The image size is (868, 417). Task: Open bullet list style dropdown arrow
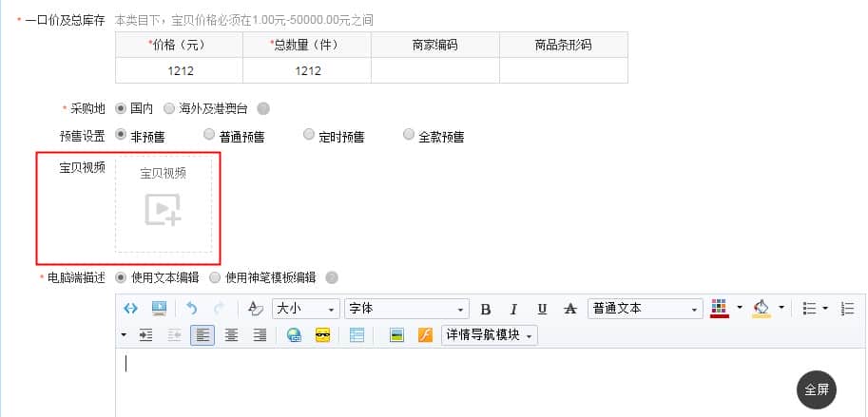click(825, 308)
